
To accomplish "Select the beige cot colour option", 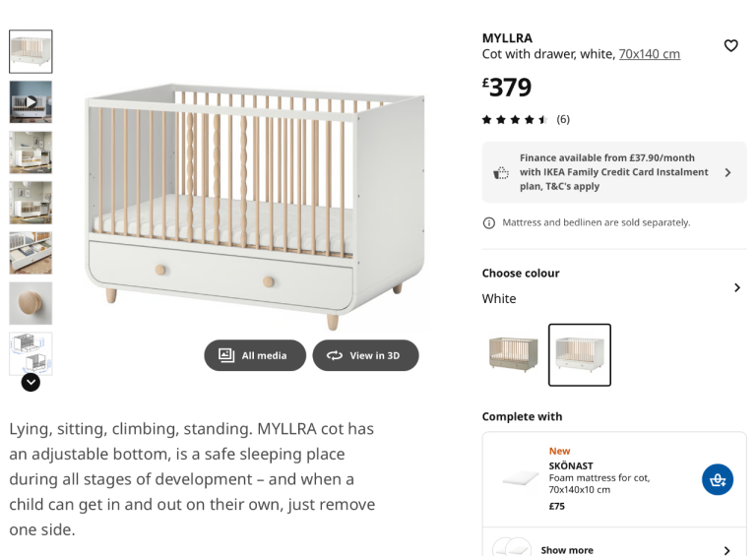I will 513,354.
